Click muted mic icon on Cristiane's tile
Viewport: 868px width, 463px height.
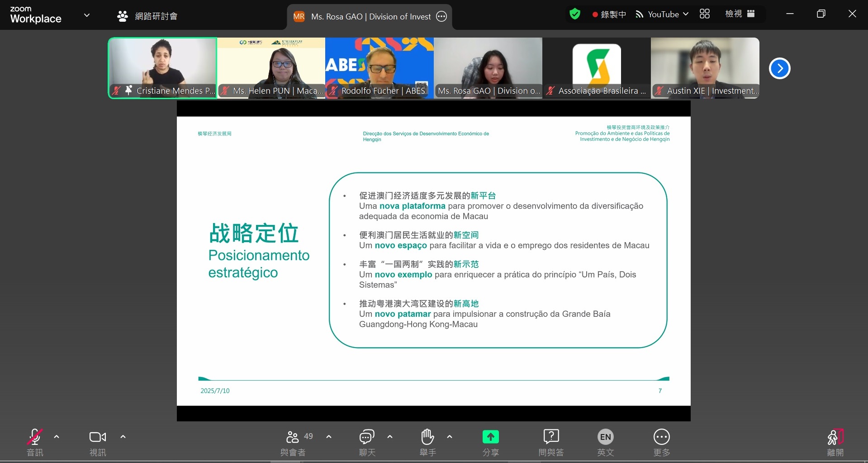116,91
